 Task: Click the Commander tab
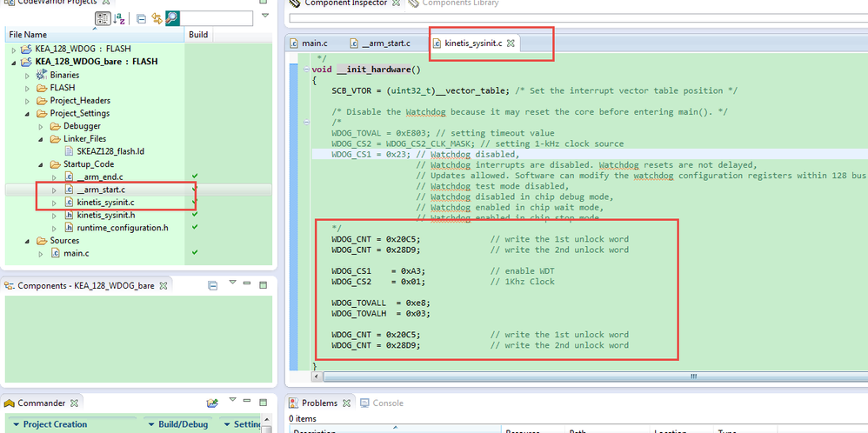click(x=42, y=403)
